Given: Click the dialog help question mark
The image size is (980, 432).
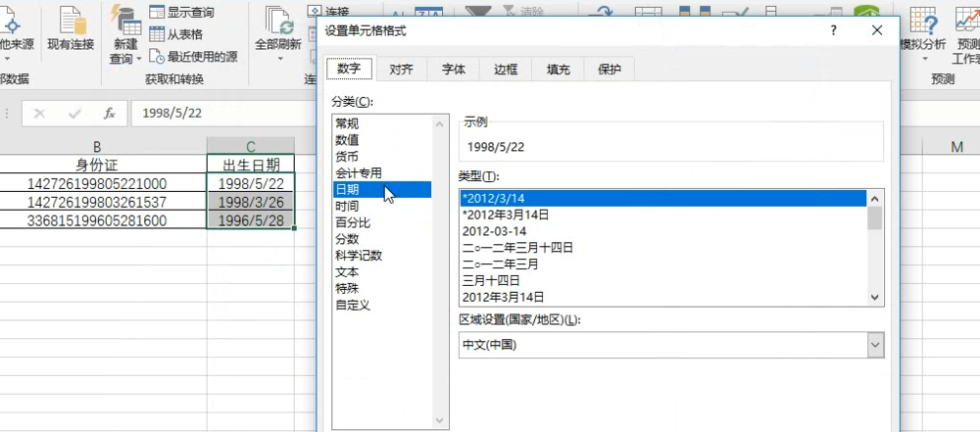Looking at the screenshot, I should pyautogui.click(x=834, y=30).
